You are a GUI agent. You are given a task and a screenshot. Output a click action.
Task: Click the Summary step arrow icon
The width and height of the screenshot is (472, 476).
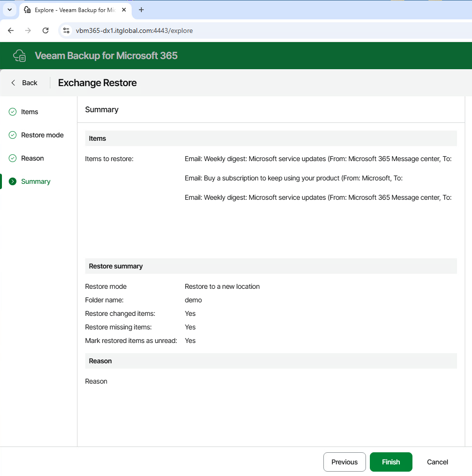coord(13,181)
